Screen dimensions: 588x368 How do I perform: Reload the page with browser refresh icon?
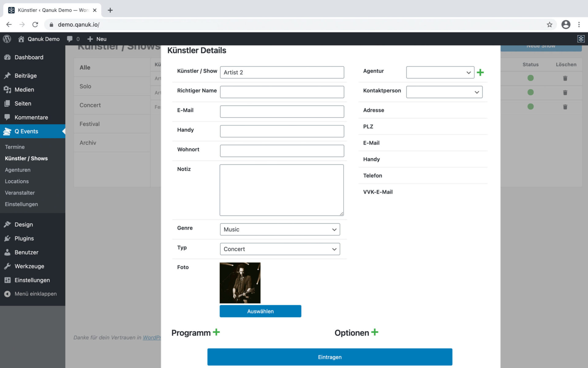click(x=35, y=25)
